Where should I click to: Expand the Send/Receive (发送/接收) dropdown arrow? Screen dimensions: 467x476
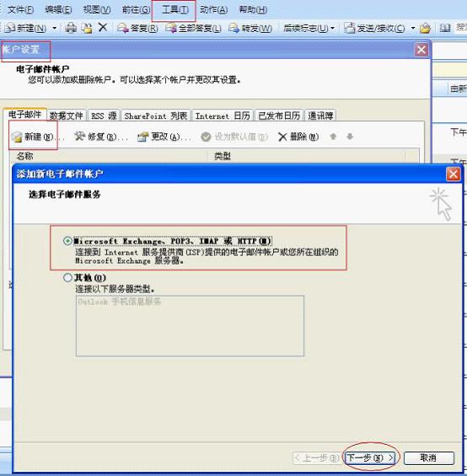pos(413,29)
